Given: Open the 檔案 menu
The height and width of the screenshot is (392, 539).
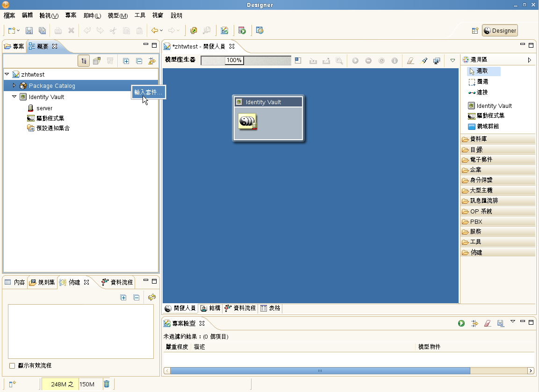Looking at the screenshot, I should pyautogui.click(x=9, y=15).
